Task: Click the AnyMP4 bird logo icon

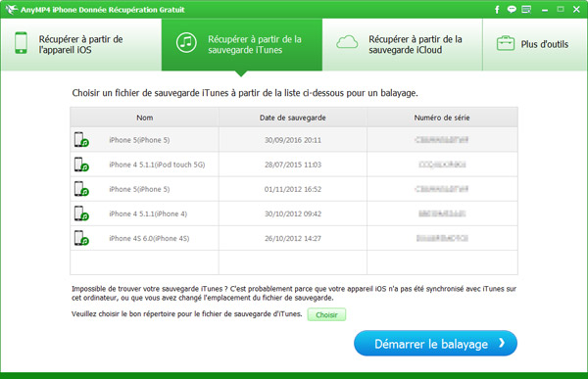Action: pos(11,10)
